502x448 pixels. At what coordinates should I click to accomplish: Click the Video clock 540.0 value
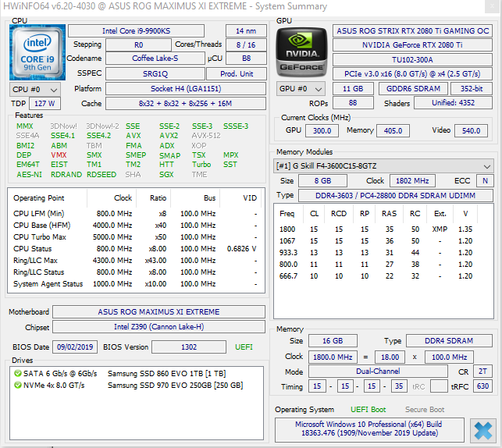tap(471, 130)
